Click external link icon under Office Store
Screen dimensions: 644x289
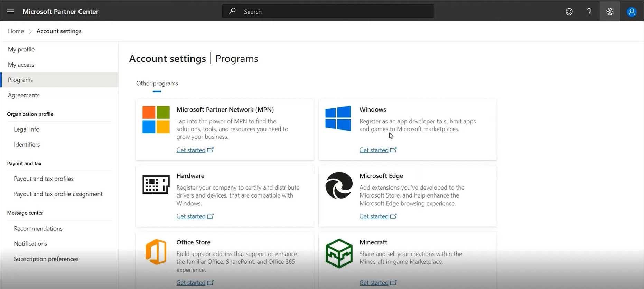tap(211, 282)
